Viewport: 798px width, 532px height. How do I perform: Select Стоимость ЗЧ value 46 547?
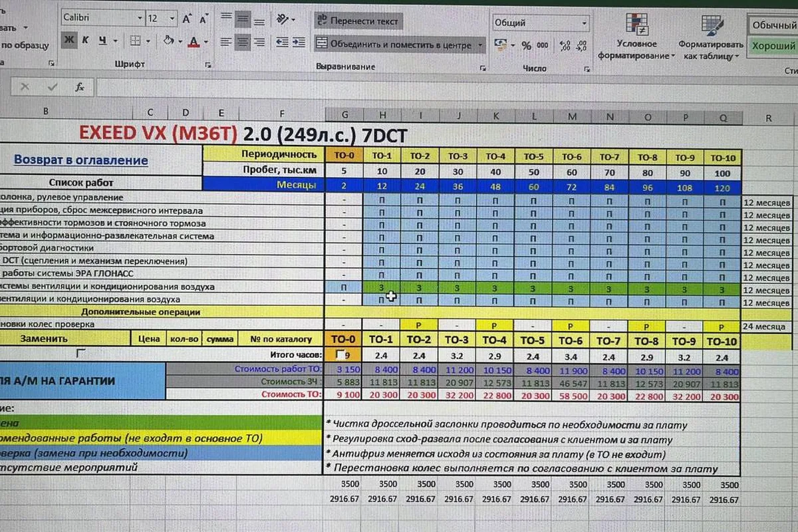tap(572, 383)
